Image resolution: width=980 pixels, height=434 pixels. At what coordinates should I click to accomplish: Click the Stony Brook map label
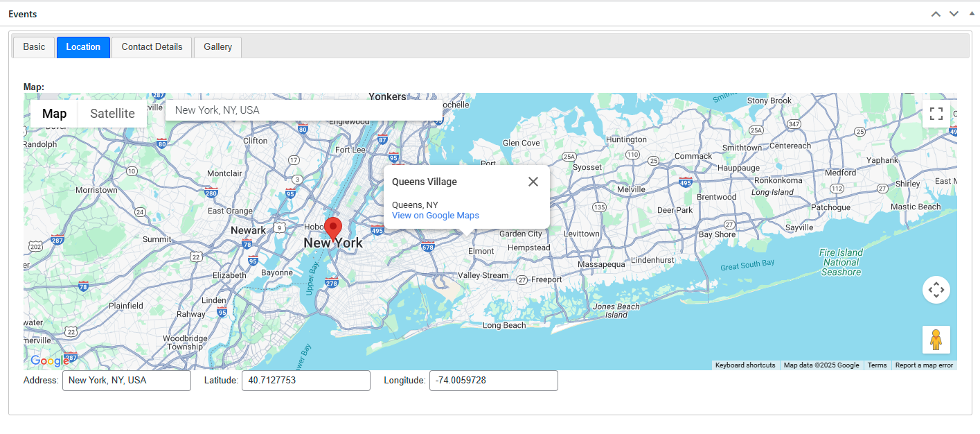769,101
